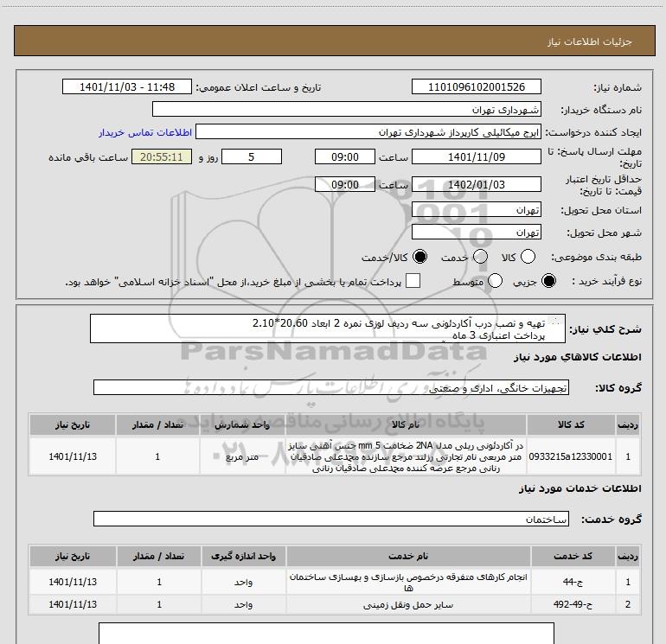Screen dimensions: 666x644
Task: Click the remaining days field showing 5
Action: click(252, 156)
